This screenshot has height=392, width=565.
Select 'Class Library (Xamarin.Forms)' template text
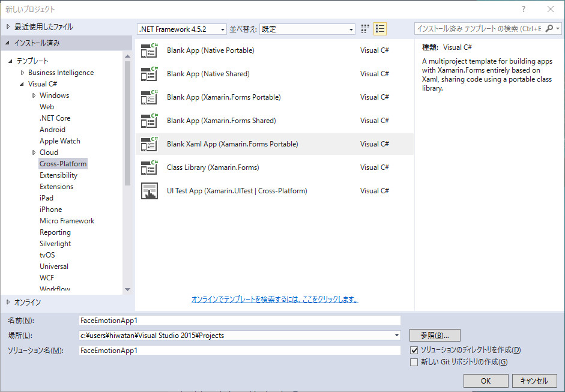[x=213, y=167]
